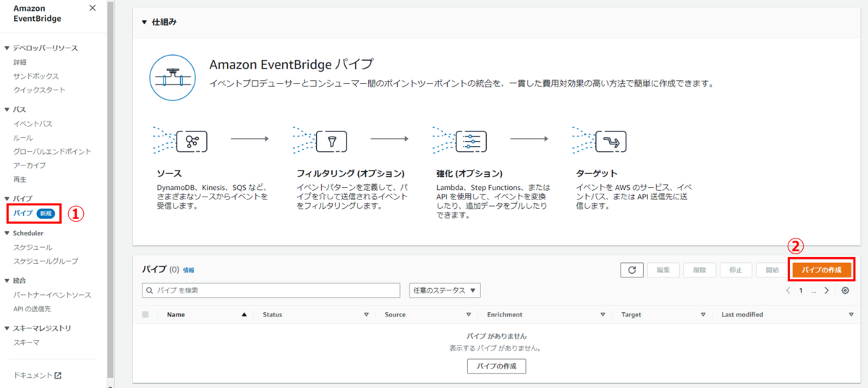Image resolution: width=868 pixels, height=388 pixels.
Task: Open Status column sort triangle
Action: [x=366, y=315]
